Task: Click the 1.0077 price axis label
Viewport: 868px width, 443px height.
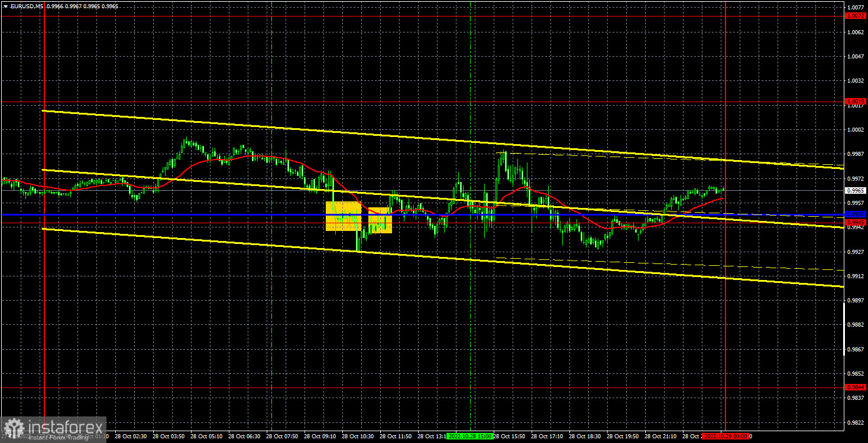Action: pyautogui.click(x=856, y=8)
